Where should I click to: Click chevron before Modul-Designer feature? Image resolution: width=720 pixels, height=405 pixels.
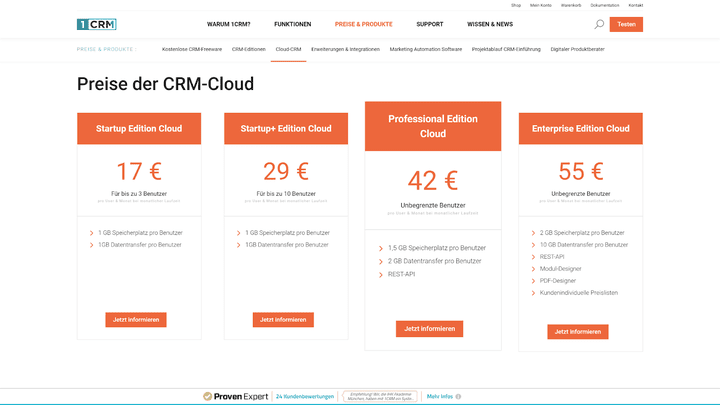pos(533,269)
